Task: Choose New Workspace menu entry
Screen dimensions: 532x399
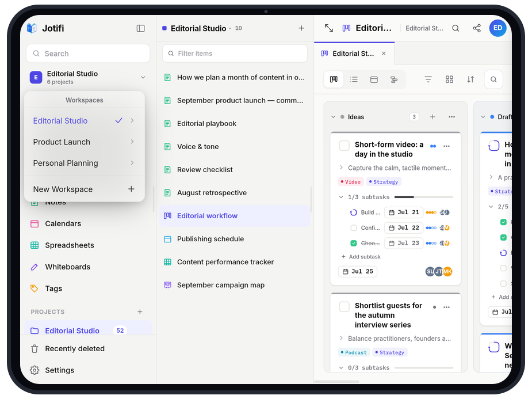Action: tap(85, 189)
